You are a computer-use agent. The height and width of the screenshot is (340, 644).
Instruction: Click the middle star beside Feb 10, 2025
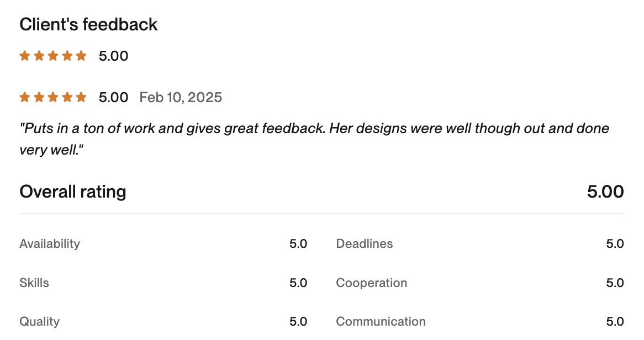click(x=53, y=98)
